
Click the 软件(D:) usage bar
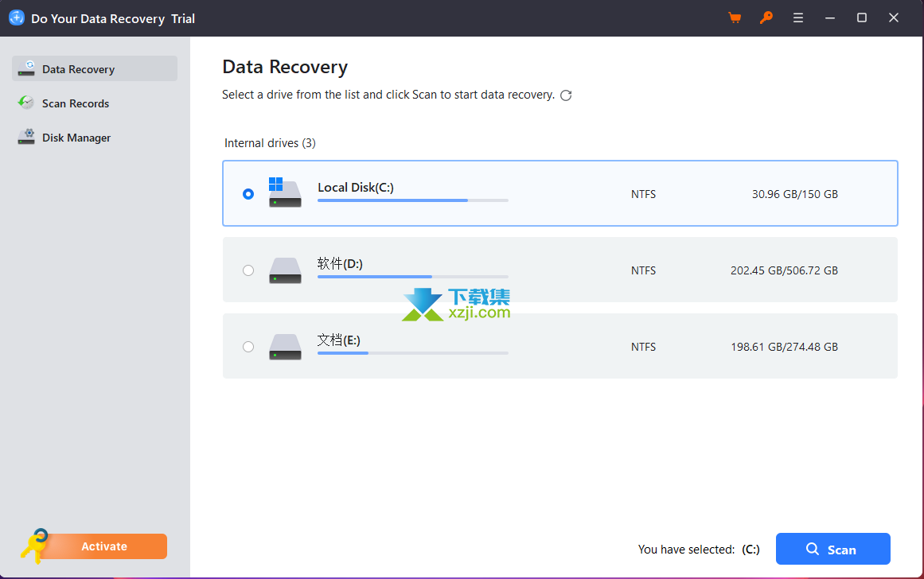coord(412,277)
